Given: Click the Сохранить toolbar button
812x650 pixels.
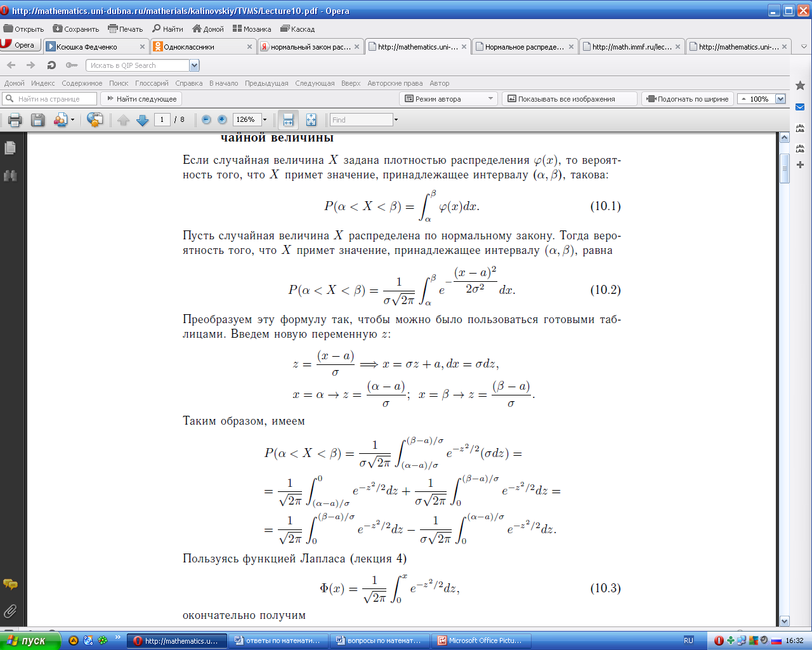Looking at the screenshot, I should click(76, 29).
